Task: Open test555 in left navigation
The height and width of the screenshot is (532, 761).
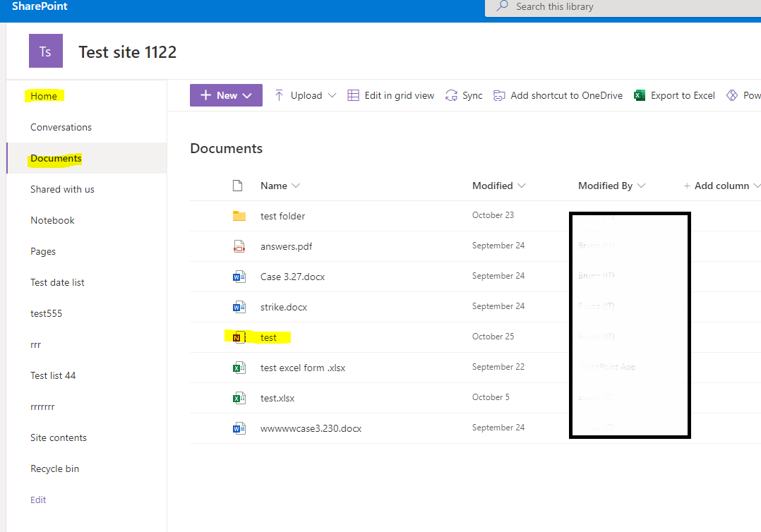Action: pyautogui.click(x=46, y=313)
